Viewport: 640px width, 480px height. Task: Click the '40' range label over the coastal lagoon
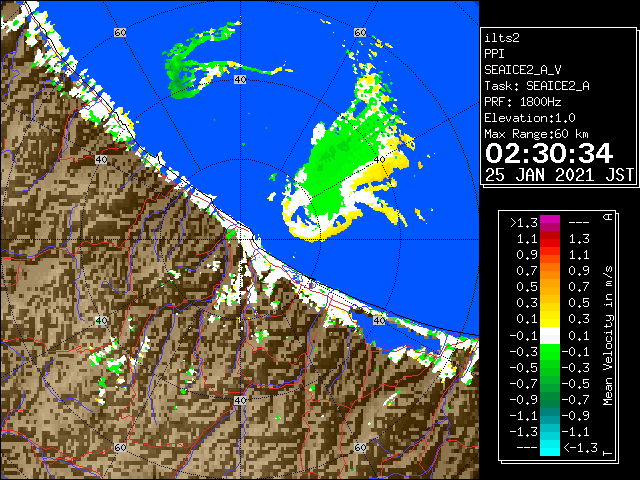[380, 320]
